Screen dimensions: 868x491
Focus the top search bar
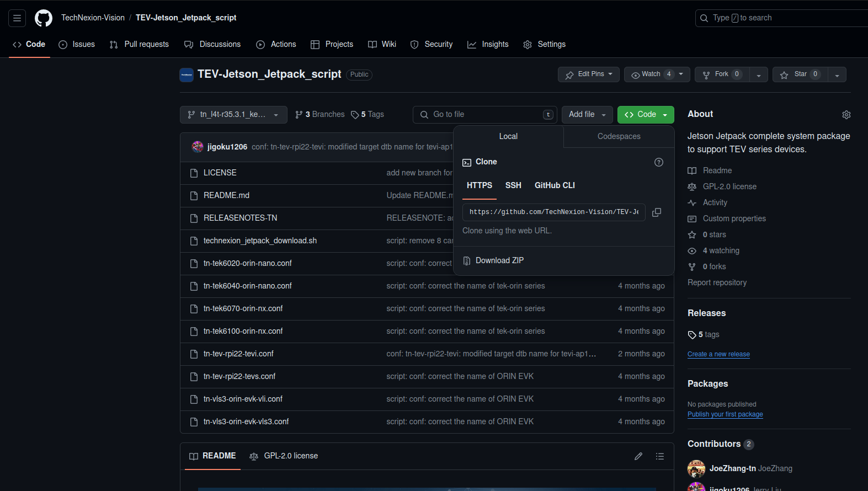(x=781, y=18)
